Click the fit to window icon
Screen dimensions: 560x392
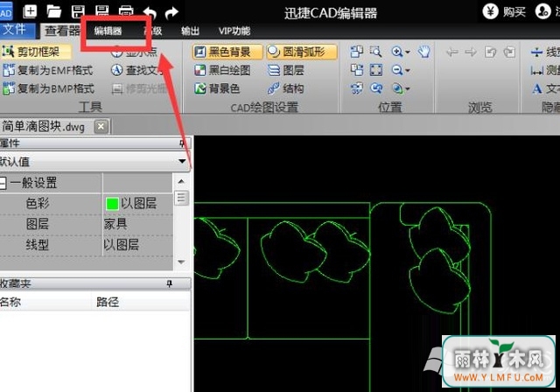coord(375,70)
